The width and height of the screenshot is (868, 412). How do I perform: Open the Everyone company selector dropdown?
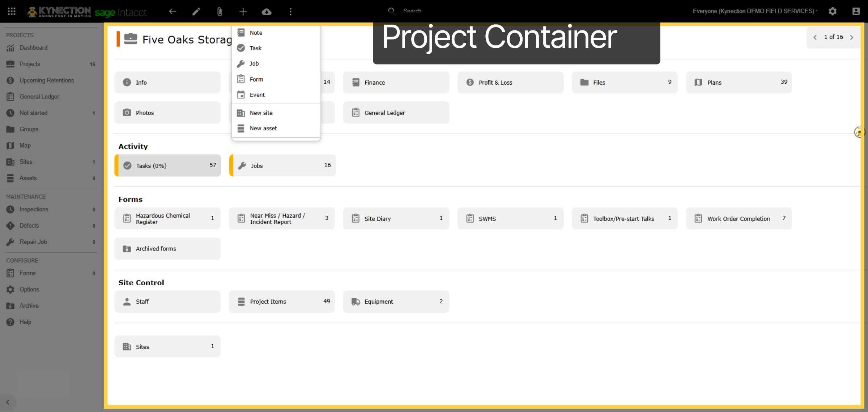click(x=755, y=11)
